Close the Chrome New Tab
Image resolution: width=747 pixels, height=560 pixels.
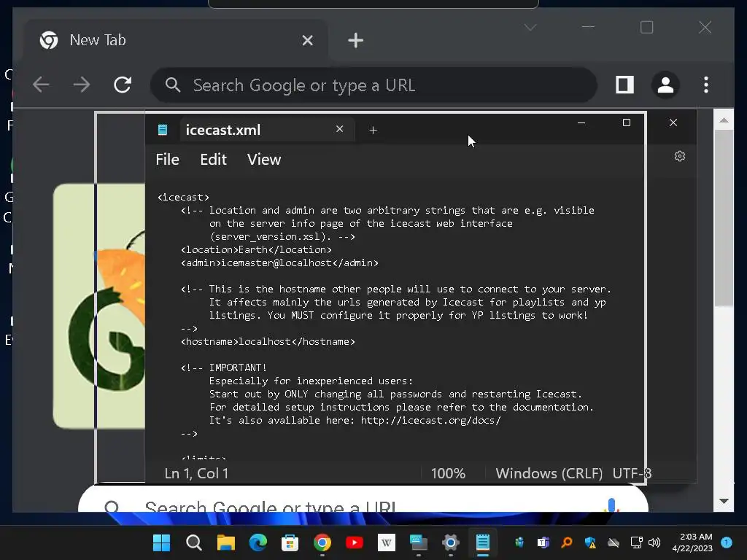308,41
